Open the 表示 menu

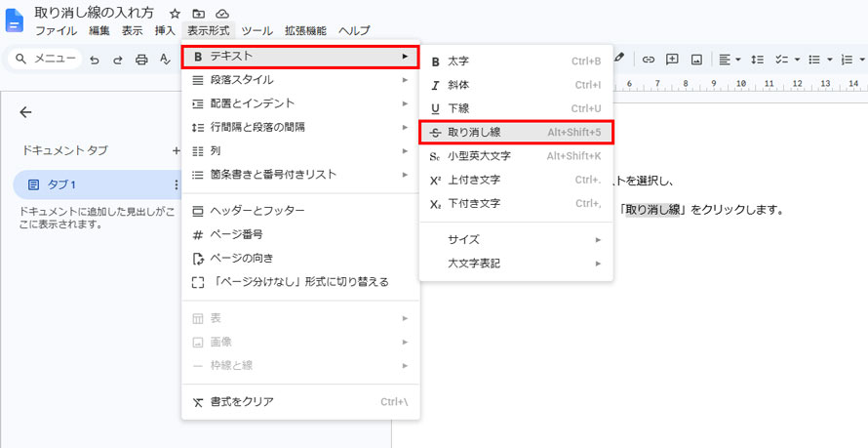click(x=132, y=30)
